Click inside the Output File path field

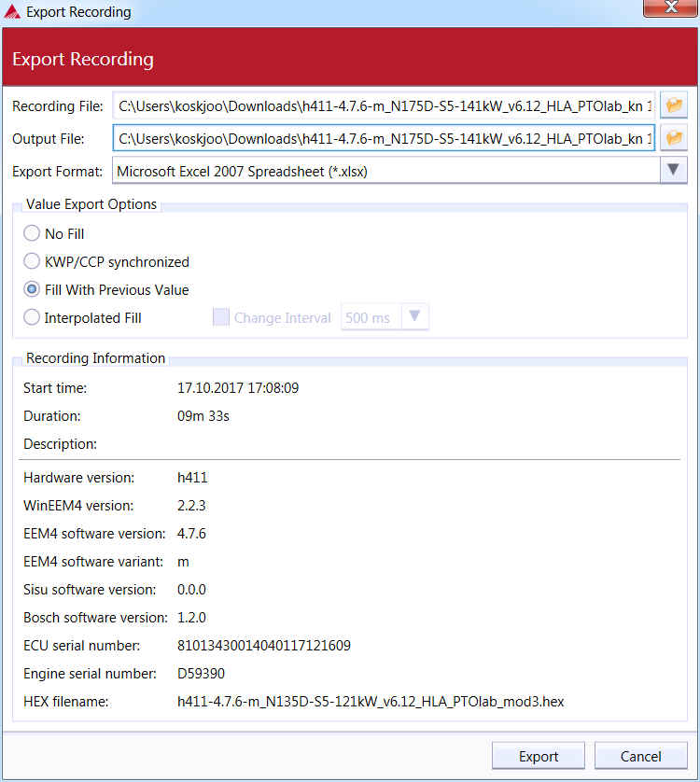click(x=385, y=139)
